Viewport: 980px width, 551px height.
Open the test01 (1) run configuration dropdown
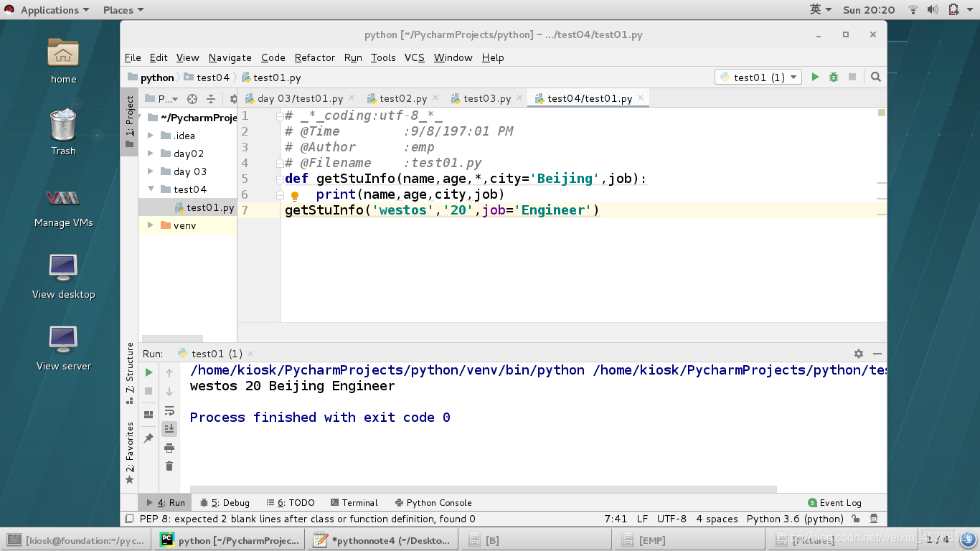(758, 77)
